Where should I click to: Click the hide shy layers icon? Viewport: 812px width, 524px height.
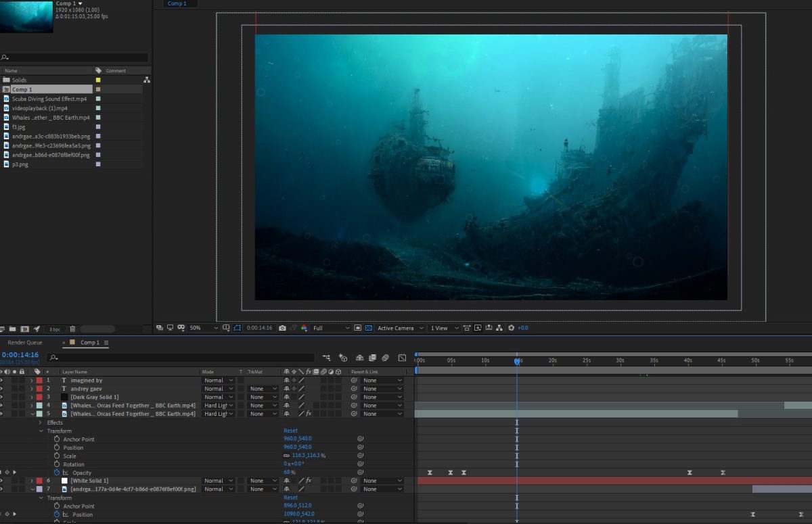pyautogui.click(x=359, y=358)
